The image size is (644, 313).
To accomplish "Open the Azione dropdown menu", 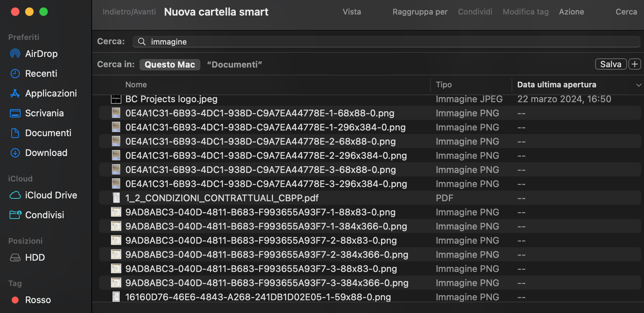I will pyautogui.click(x=571, y=12).
